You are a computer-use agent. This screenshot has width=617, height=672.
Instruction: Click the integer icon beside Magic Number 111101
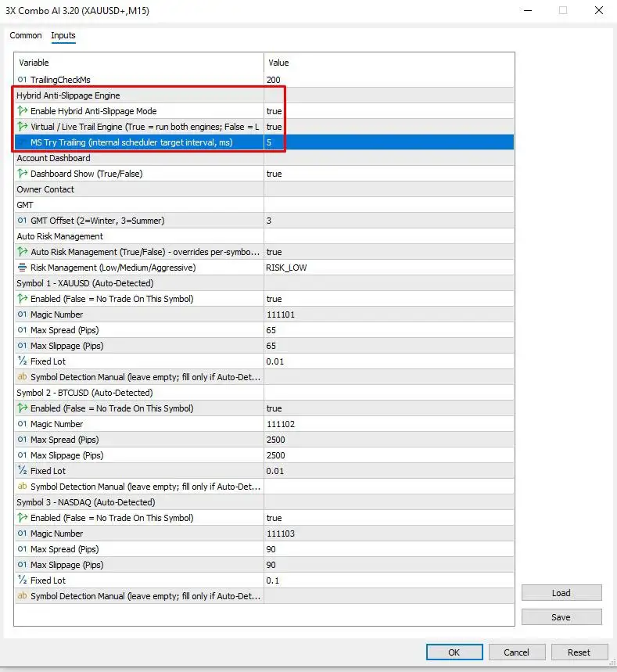22,314
